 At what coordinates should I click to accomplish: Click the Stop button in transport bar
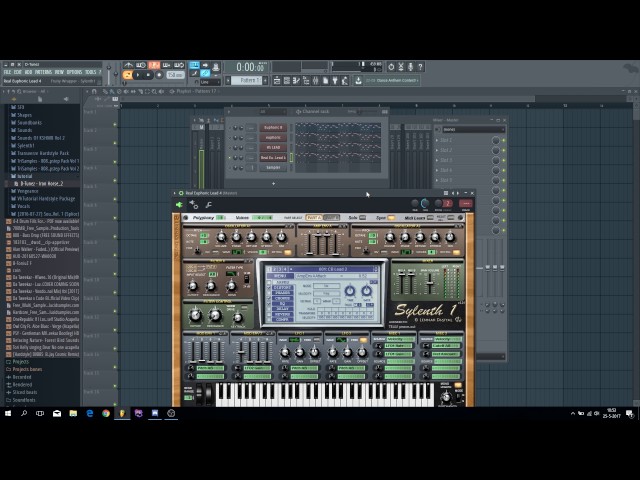click(x=149, y=75)
